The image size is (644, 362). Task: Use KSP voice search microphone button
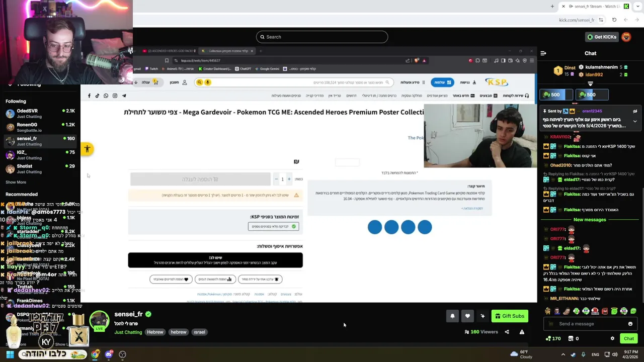[x=207, y=82]
